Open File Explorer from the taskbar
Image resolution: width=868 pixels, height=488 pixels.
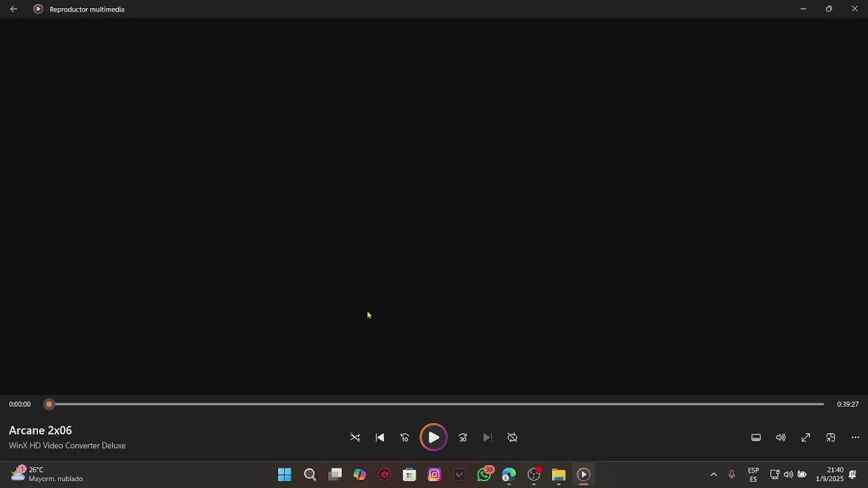pyautogui.click(x=559, y=474)
